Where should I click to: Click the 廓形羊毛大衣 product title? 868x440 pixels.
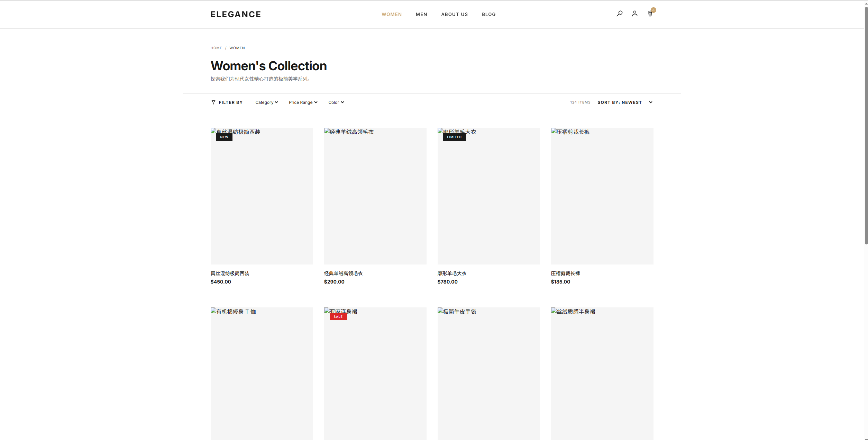click(452, 273)
